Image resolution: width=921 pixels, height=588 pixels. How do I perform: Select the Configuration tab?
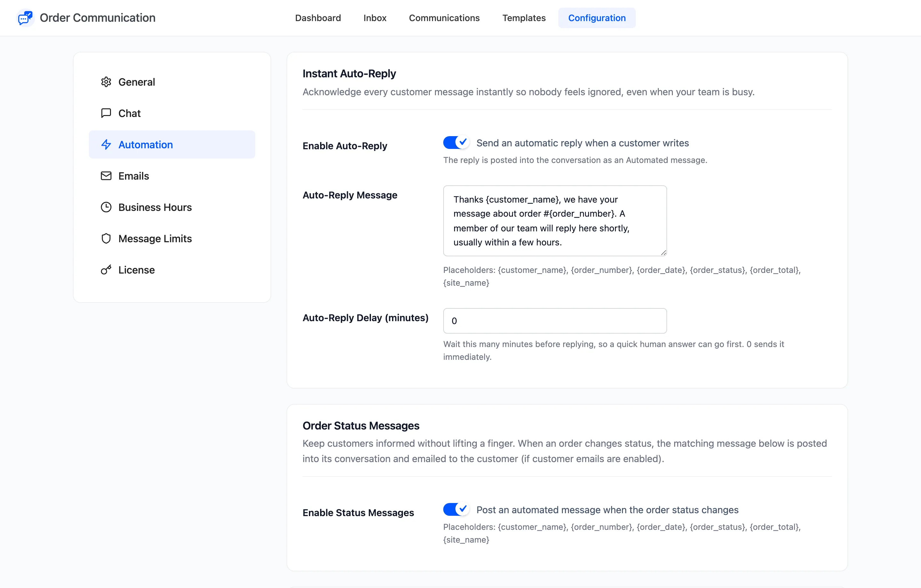tap(597, 18)
